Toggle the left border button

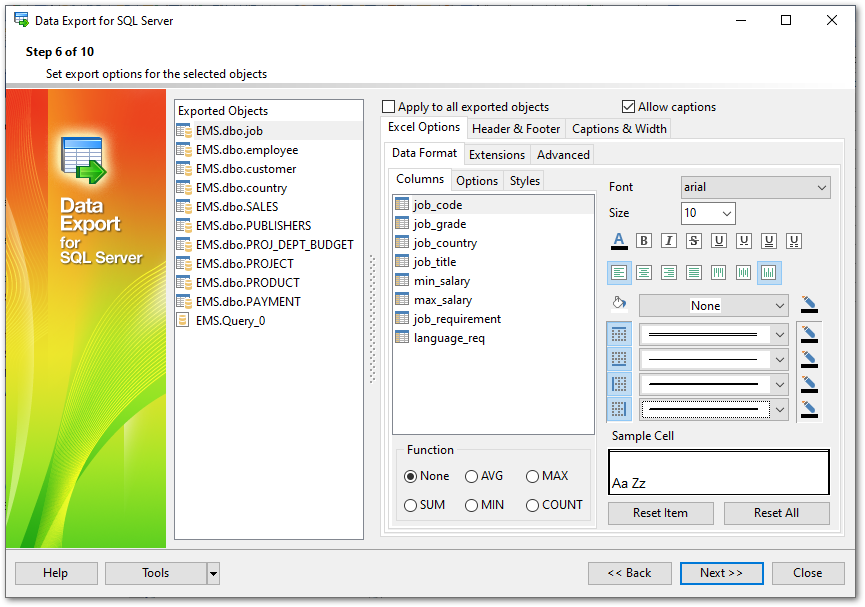619,384
